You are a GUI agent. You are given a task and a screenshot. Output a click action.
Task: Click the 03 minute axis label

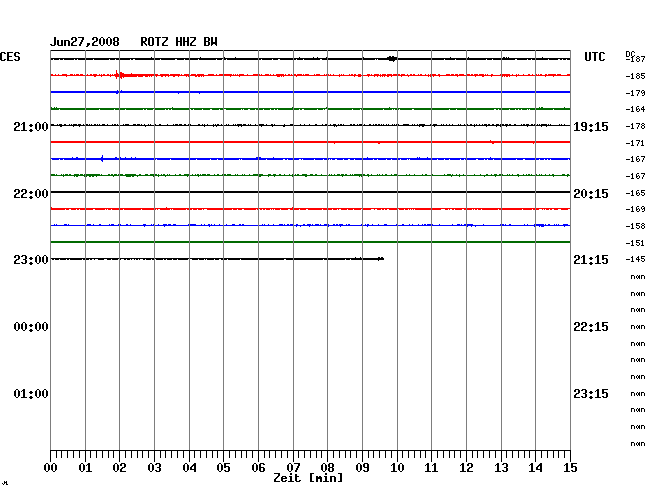click(154, 468)
